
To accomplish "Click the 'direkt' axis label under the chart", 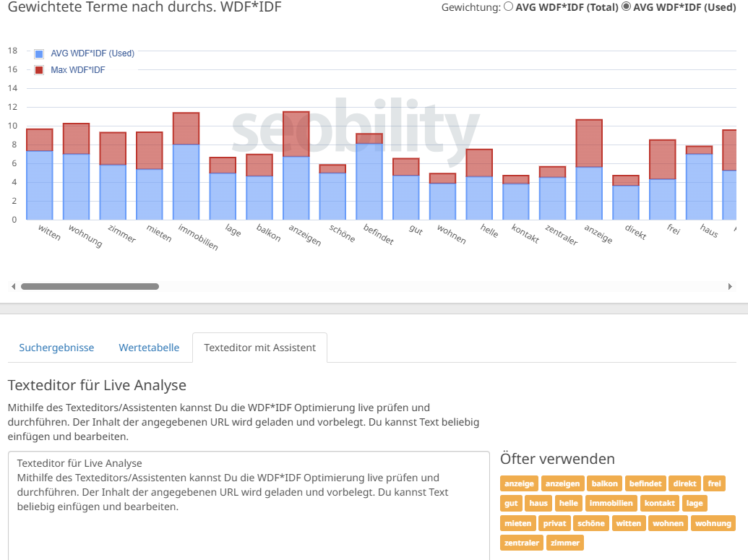I will [636, 232].
